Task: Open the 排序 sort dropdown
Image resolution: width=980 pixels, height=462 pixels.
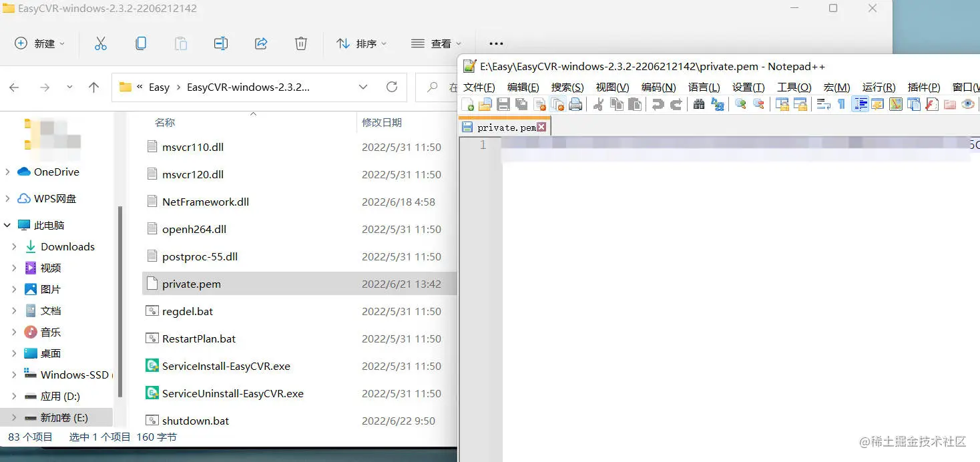Action: 362,43
